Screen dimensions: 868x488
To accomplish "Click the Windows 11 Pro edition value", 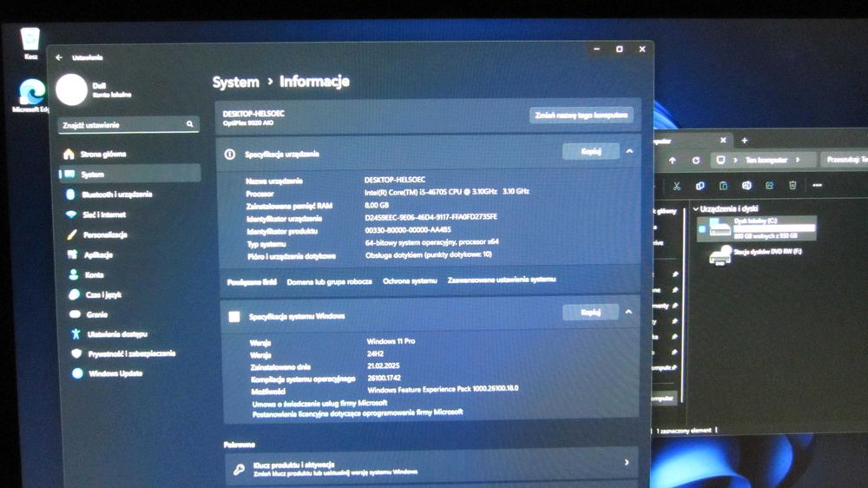I will (391, 341).
